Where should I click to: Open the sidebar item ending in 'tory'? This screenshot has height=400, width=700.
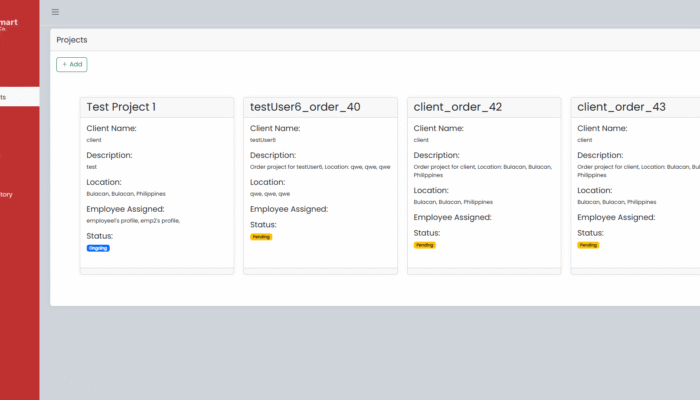pos(6,195)
